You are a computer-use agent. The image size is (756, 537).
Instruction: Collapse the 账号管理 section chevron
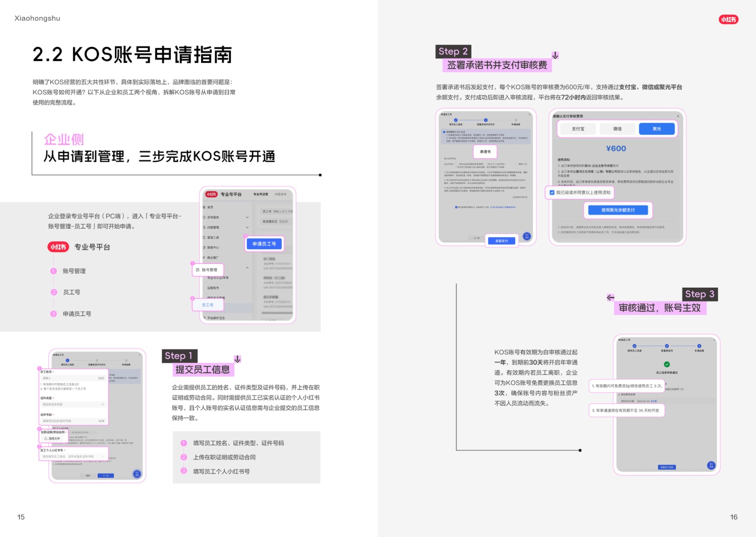(x=247, y=268)
